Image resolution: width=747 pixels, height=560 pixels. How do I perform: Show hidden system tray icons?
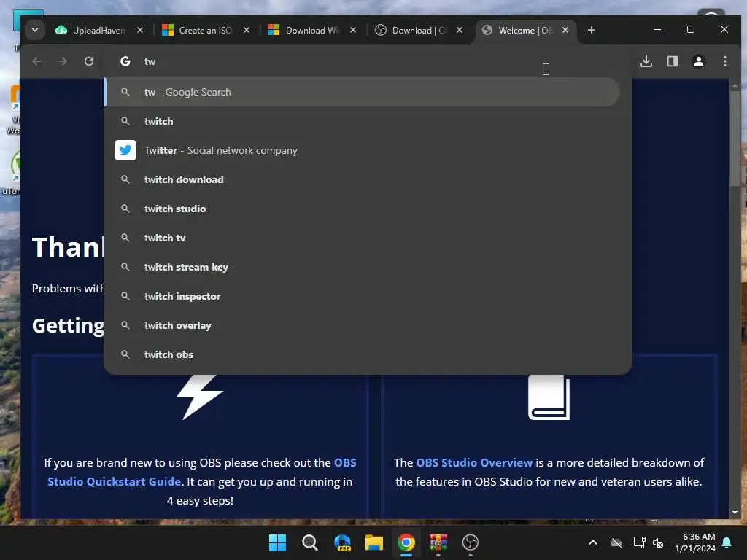tap(593, 542)
